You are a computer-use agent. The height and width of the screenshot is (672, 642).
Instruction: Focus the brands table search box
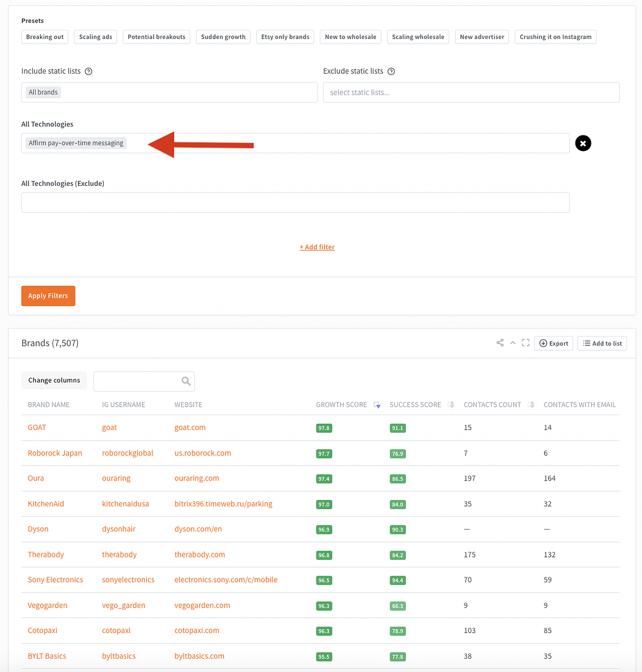pos(144,381)
